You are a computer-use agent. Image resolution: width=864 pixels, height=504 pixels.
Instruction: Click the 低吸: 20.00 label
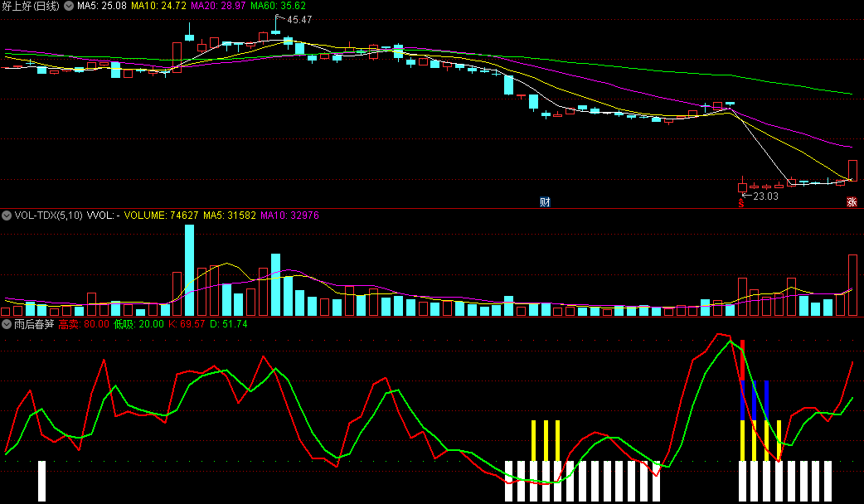138,324
